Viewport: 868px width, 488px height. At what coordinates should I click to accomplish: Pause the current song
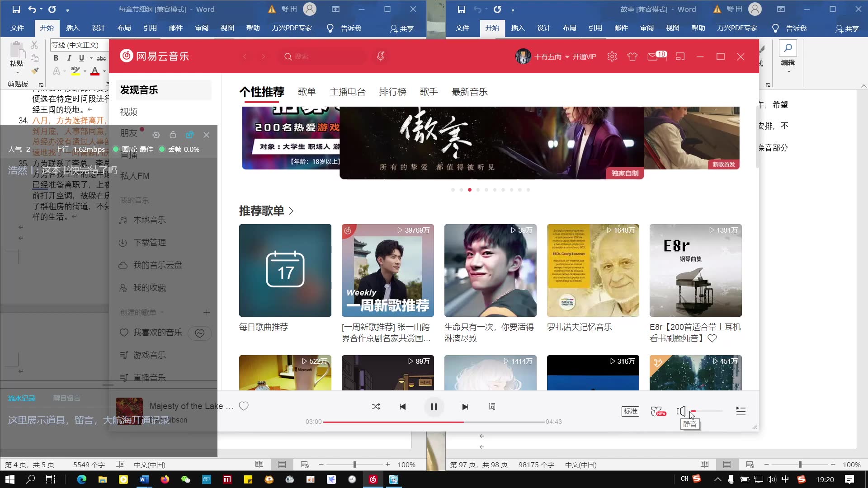pos(434,407)
